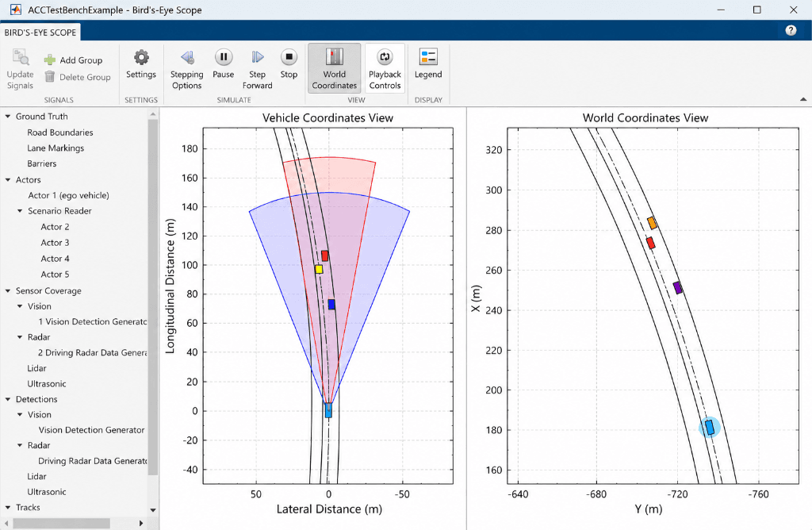Collapse the Actors group
This screenshot has width=812, height=530.
coord(8,180)
